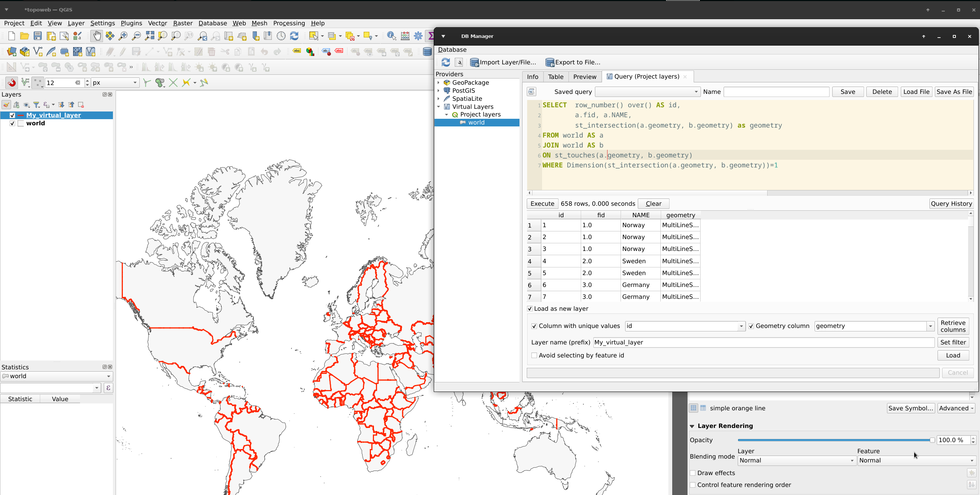This screenshot has width=980, height=495.
Task: Uncheck Load as new layer
Action: click(x=530, y=309)
